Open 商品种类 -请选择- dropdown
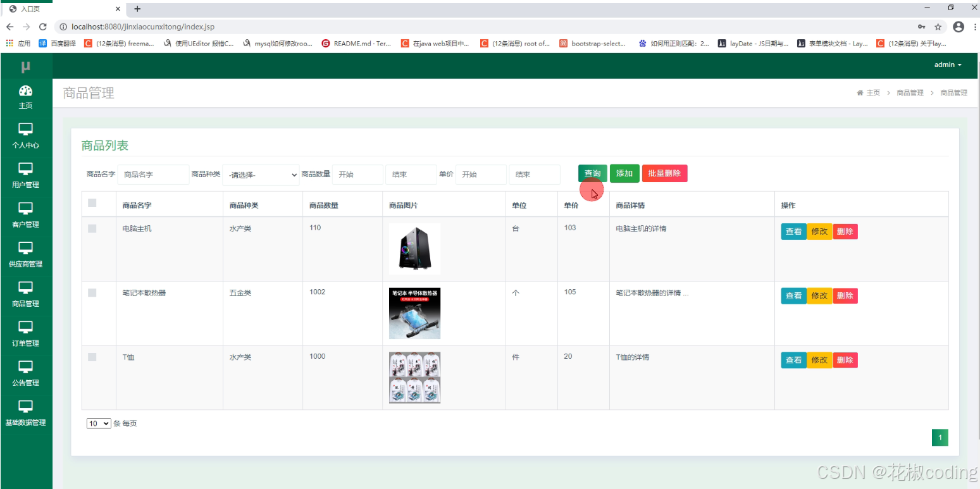This screenshot has height=489, width=980. tap(261, 175)
